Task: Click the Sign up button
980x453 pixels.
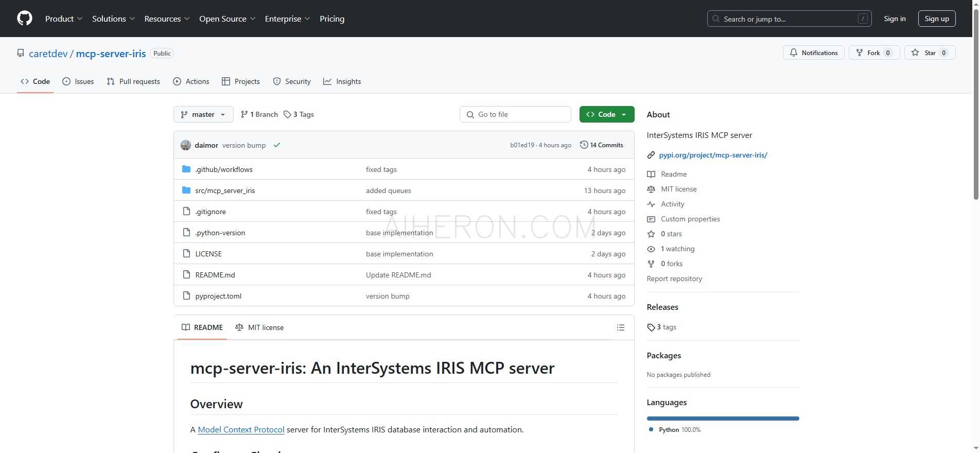Action: tap(937, 19)
